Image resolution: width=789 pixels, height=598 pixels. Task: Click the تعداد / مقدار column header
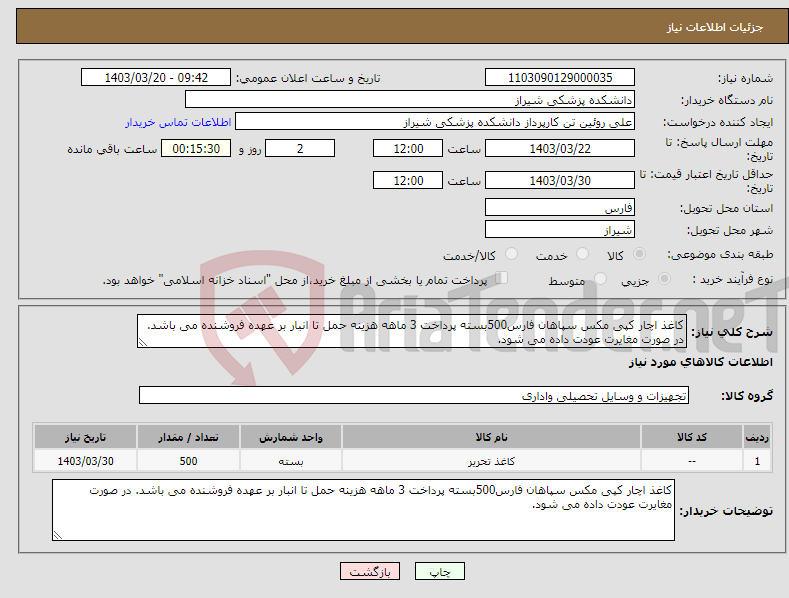[x=188, y=437]
